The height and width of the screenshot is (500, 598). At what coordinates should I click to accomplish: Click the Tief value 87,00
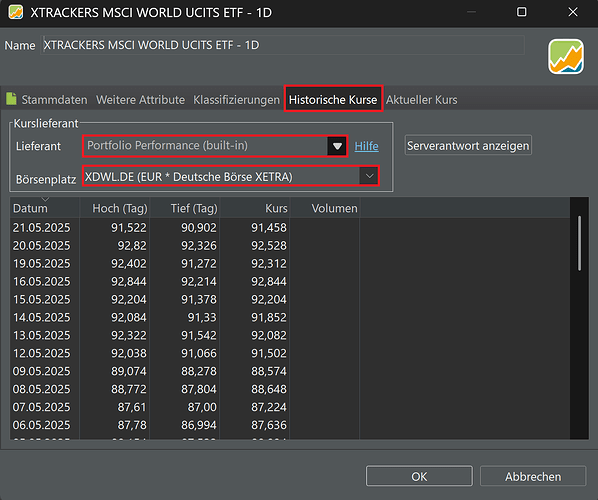202,407
